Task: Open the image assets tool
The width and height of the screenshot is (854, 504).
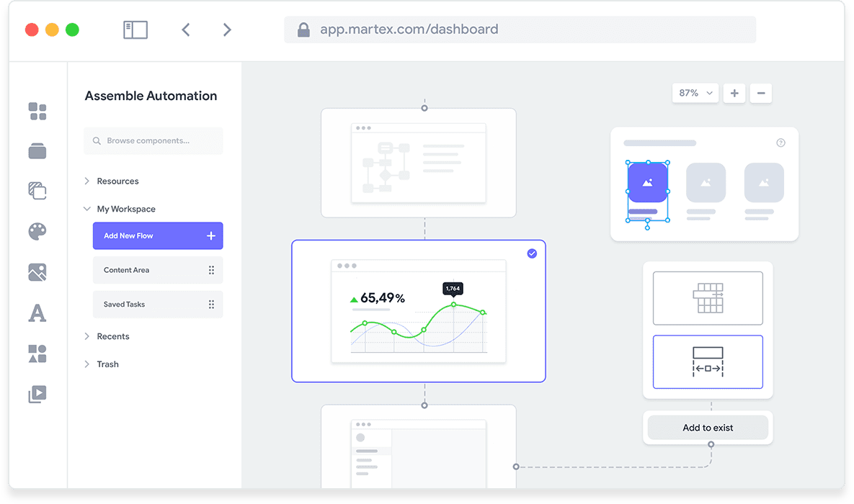Action: coord(37,272)
